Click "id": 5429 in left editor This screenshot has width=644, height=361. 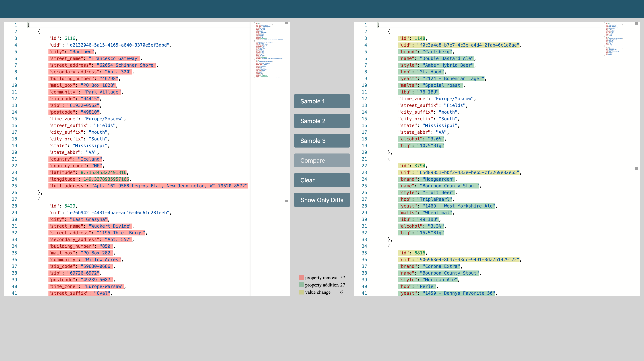click(x=62, y=206)
